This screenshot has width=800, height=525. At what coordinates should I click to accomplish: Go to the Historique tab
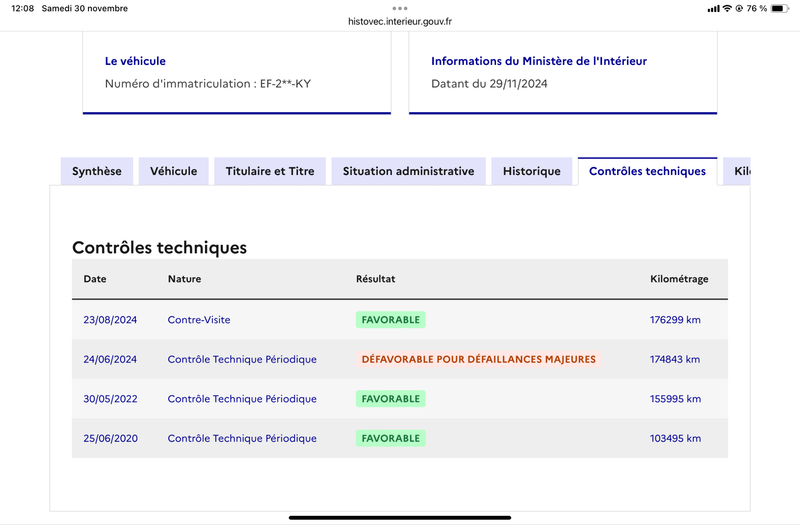click(x=532, y=171)
